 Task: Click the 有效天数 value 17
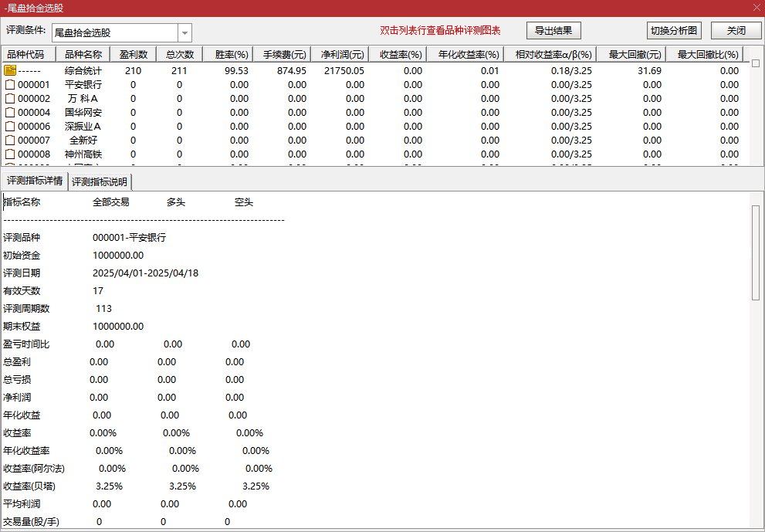point(98,291)
